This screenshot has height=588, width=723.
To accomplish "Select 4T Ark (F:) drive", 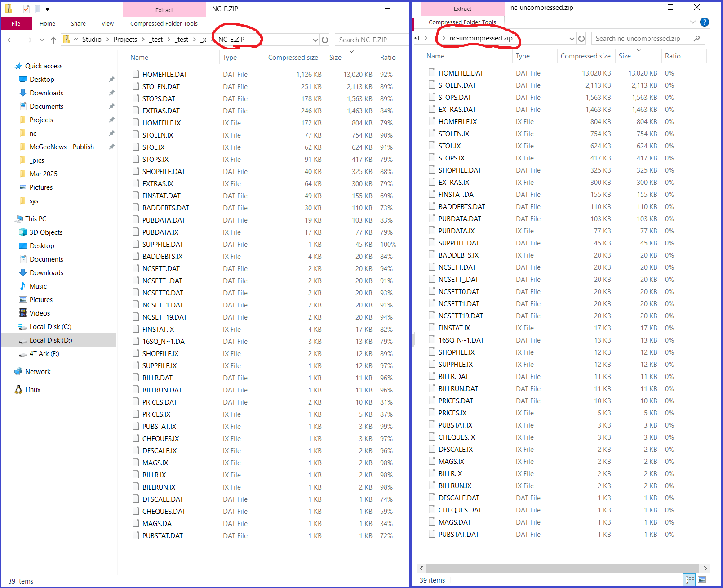I will (44, 354).
